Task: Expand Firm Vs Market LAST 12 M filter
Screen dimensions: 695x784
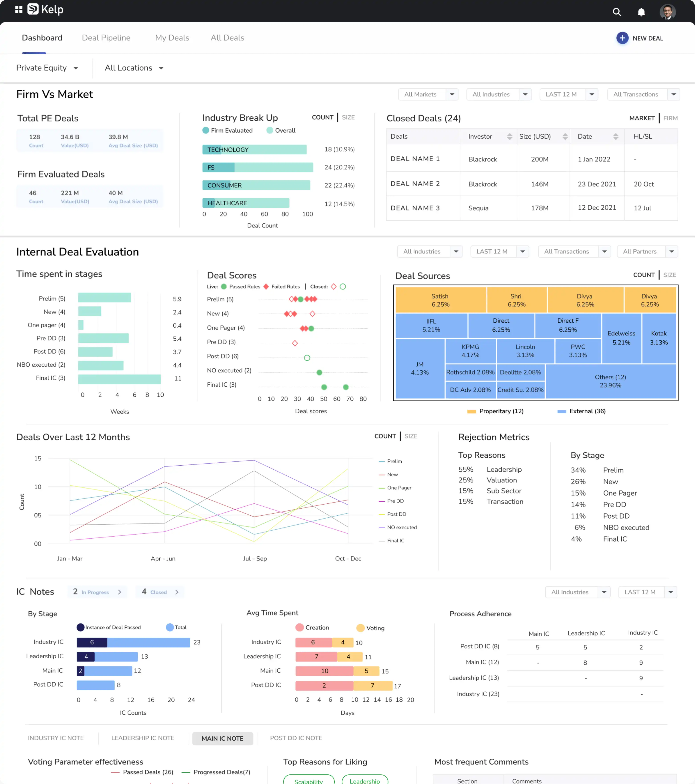Action: click(592, 94)
